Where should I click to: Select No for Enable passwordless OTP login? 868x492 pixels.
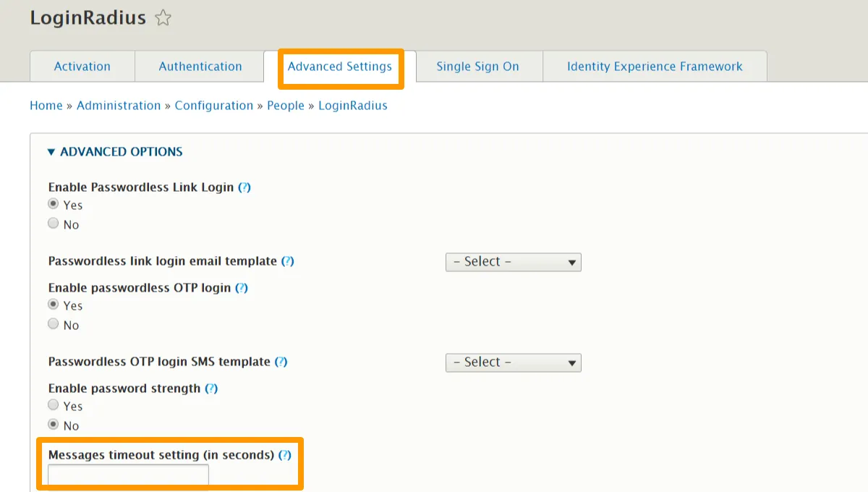click(x=54, y=325)
